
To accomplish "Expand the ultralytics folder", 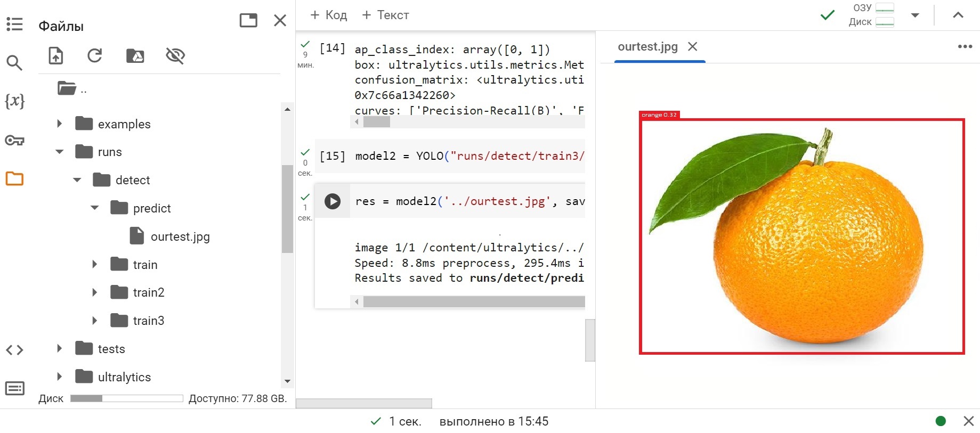I will (x=59, y=377).
